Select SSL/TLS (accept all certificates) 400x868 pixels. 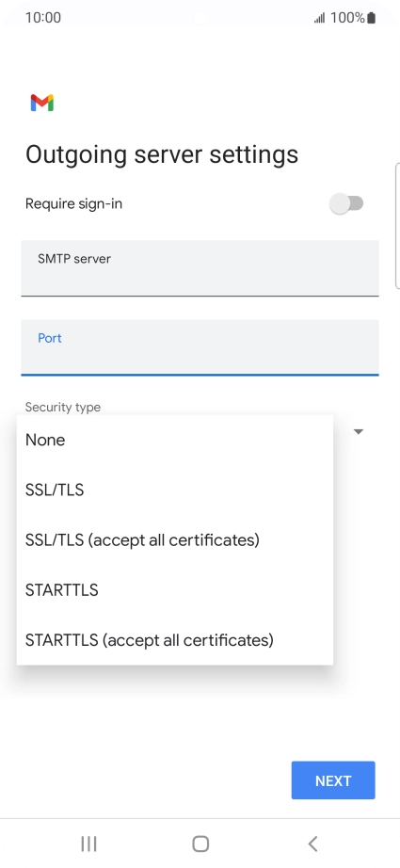175,539
